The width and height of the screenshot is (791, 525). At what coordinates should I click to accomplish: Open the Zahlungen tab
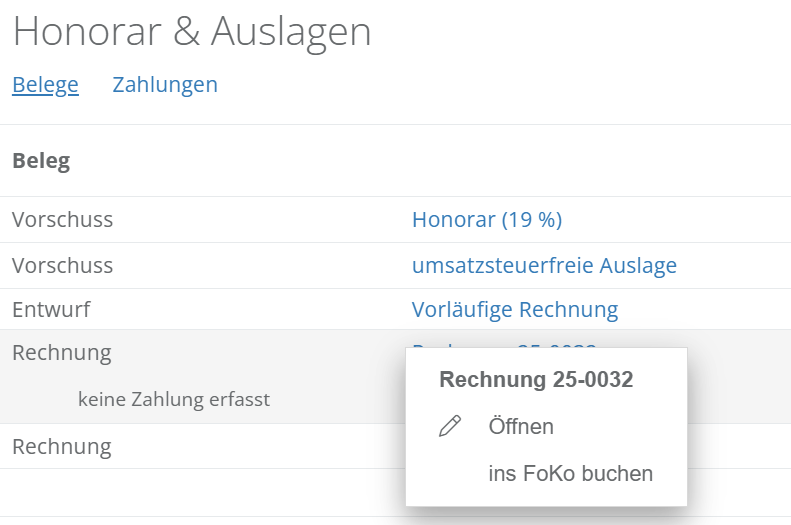coord(165,85)
